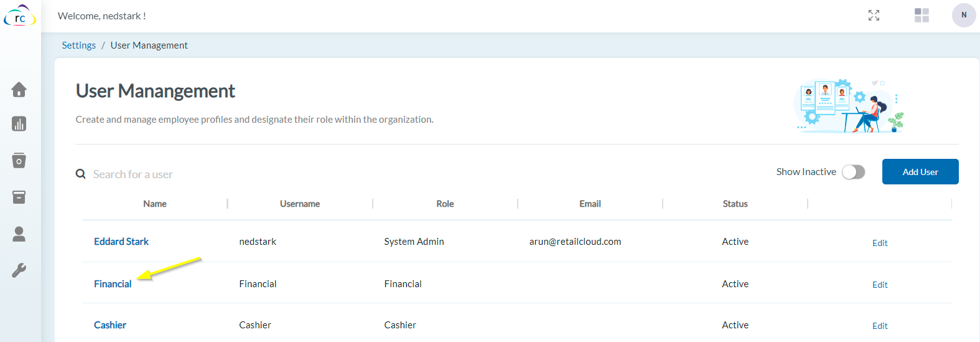Click Active status in Cashier row
The width and height of the screenshot is (980, 342).
[x=735, y=325]
